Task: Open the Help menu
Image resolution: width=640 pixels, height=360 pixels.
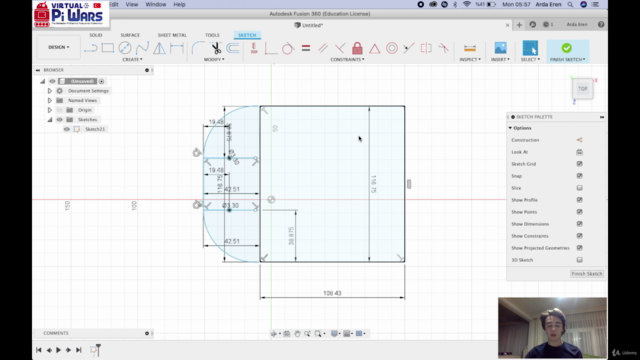Action: click(179, 4)
